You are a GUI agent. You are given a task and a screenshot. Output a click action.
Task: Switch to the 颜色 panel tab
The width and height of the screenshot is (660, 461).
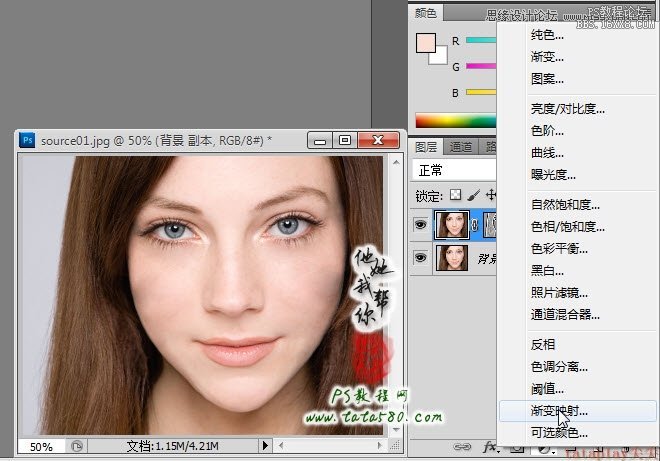(426, 13)
